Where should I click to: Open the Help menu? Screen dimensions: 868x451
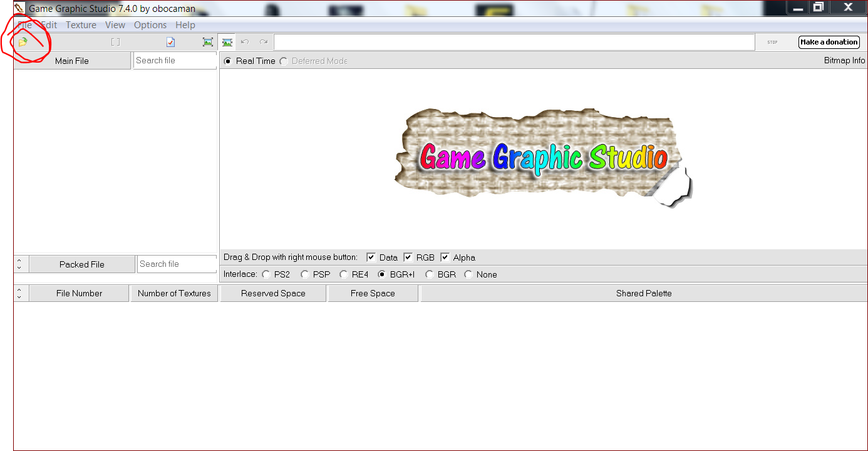point(185,25)
